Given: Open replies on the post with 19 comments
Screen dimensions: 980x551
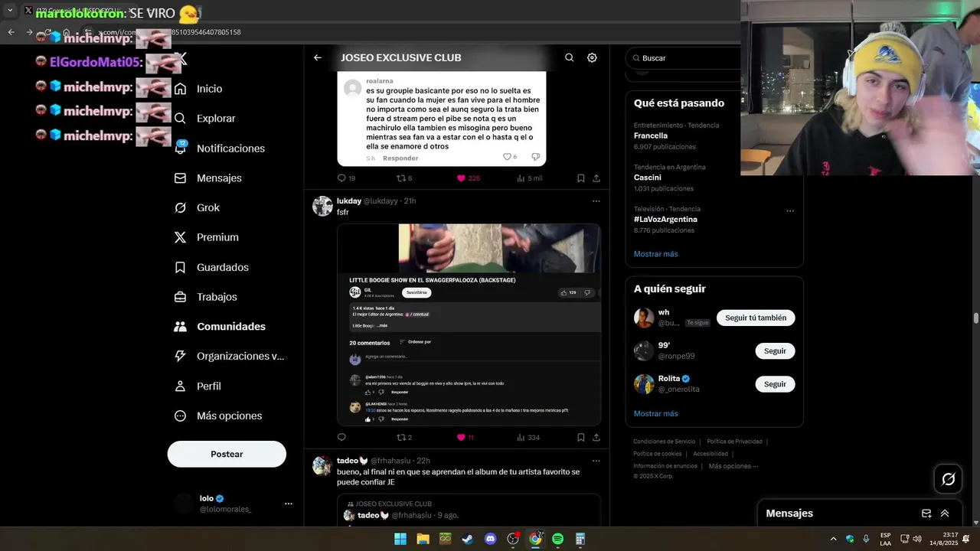Looking at the screenshot, I should [x=346, y=178].
